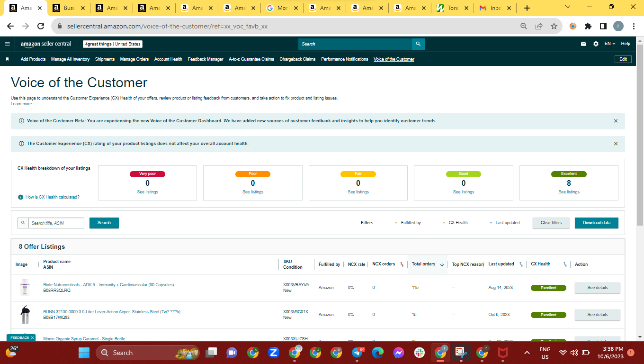644x364 pixels.
Task: Open Slack from the taskbar
Action: point(419,353)
